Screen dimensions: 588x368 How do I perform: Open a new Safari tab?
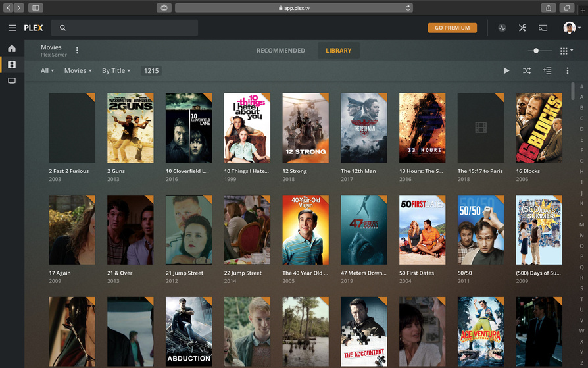(583, 10)
